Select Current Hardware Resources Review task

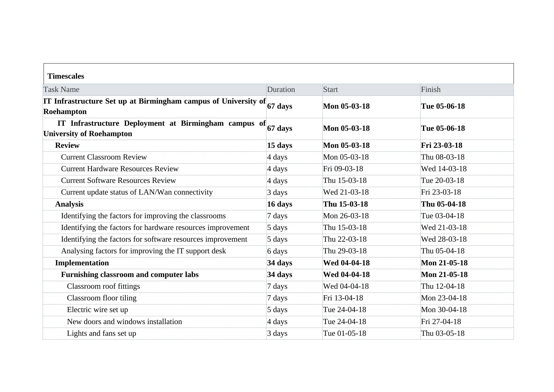click(120, 169)
